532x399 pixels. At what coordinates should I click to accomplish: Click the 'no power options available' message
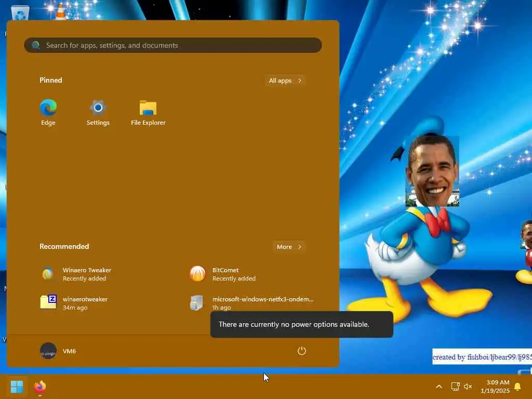302,324
